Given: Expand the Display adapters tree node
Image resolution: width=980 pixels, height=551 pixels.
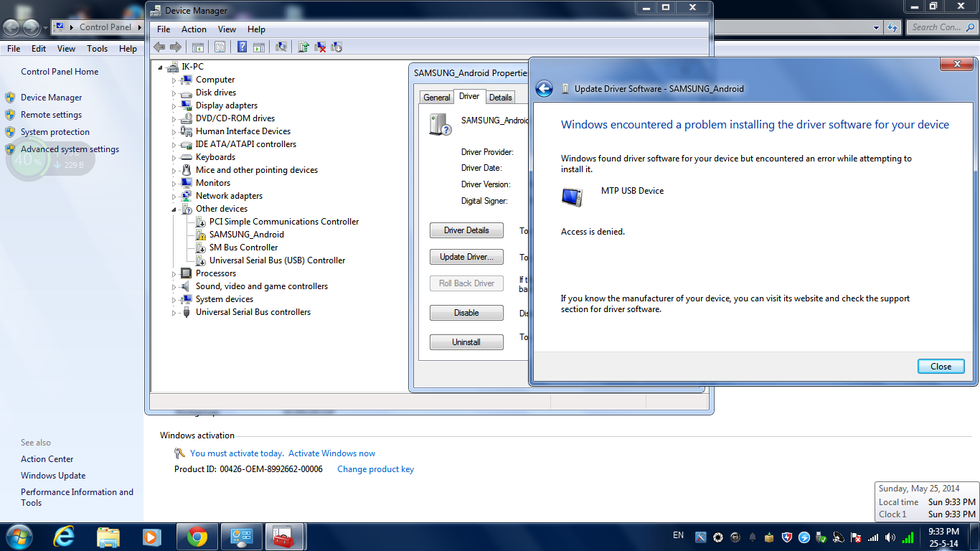Looking at the screenshot, I should click(x=174, y=105).
